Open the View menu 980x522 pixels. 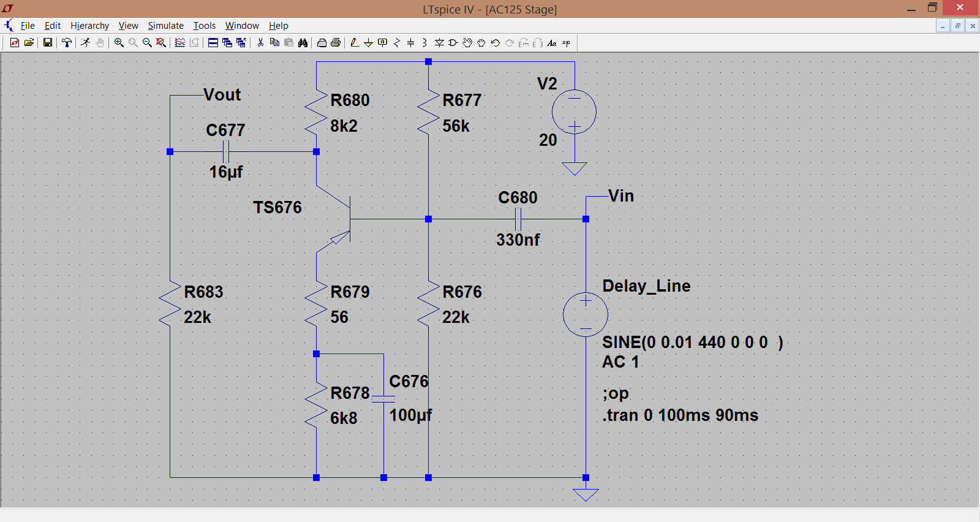128,25
